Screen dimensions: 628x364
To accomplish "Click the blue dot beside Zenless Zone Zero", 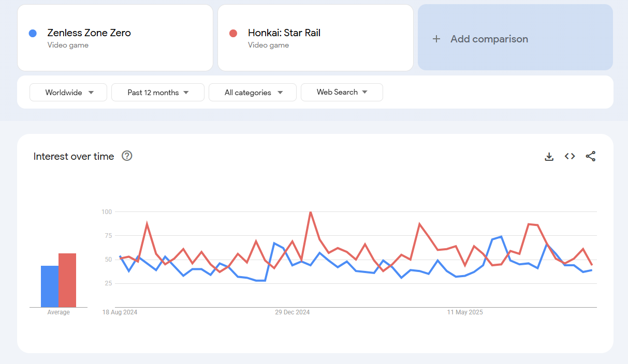I will 33,33.
